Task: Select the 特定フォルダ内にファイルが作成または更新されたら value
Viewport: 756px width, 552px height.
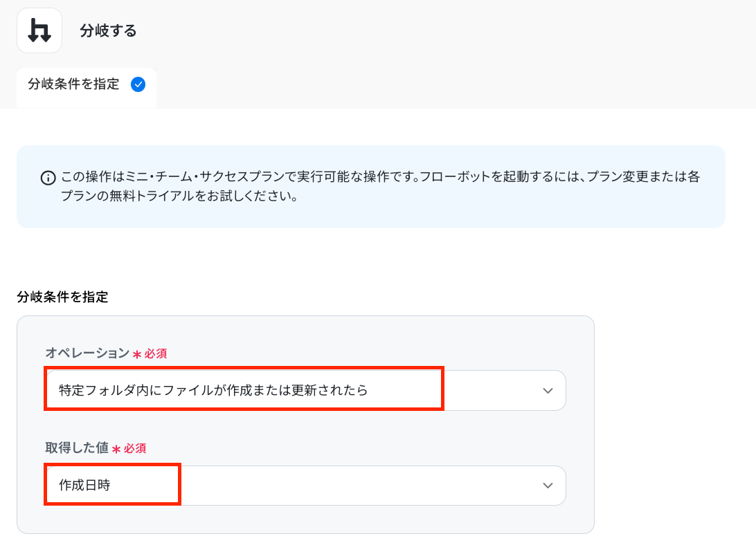Action: pos(213,390)
